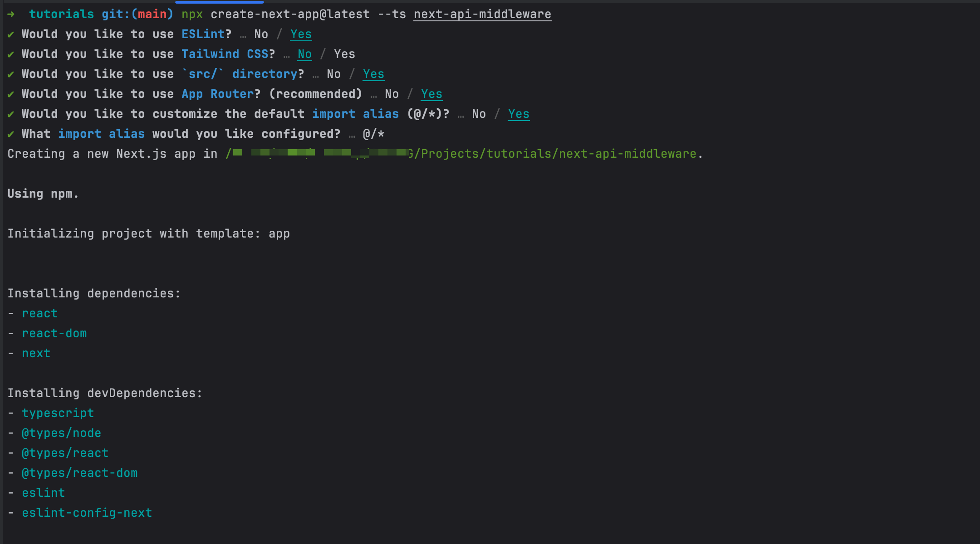Click the 'eslint-config-next' devDependency entry
Screen dimensions: 980x544
coord(87,513)
